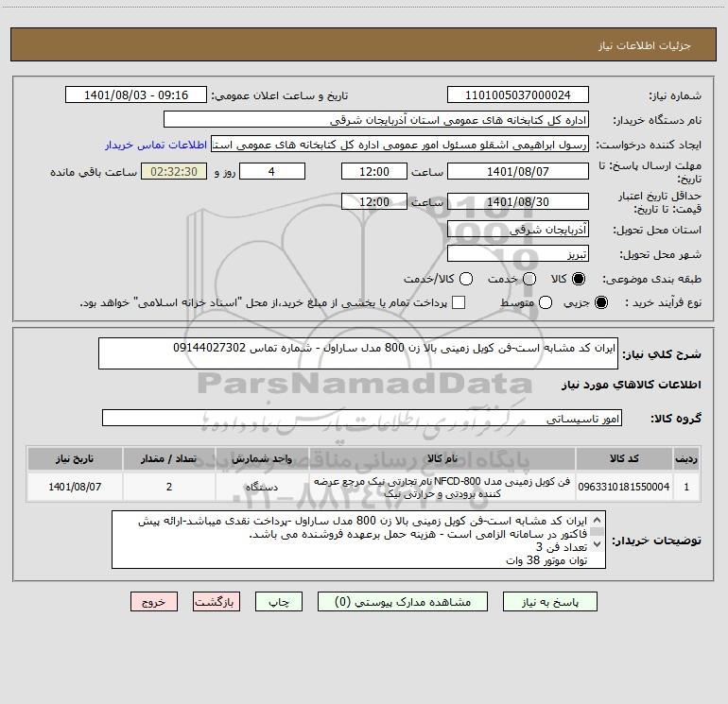Click the product code 0963310181550004 cell
This screenshot has width=728, height=704.
pos(624,487)
